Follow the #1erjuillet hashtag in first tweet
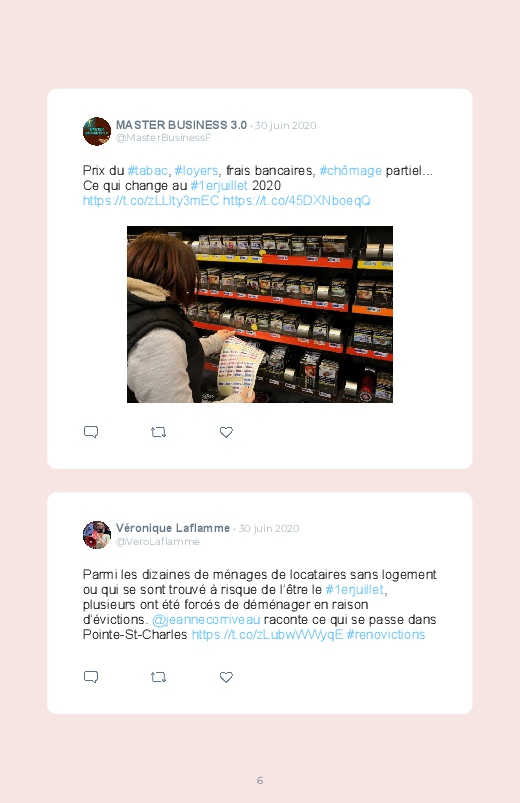This screenshot has width=520, height=803. (219, 185)
